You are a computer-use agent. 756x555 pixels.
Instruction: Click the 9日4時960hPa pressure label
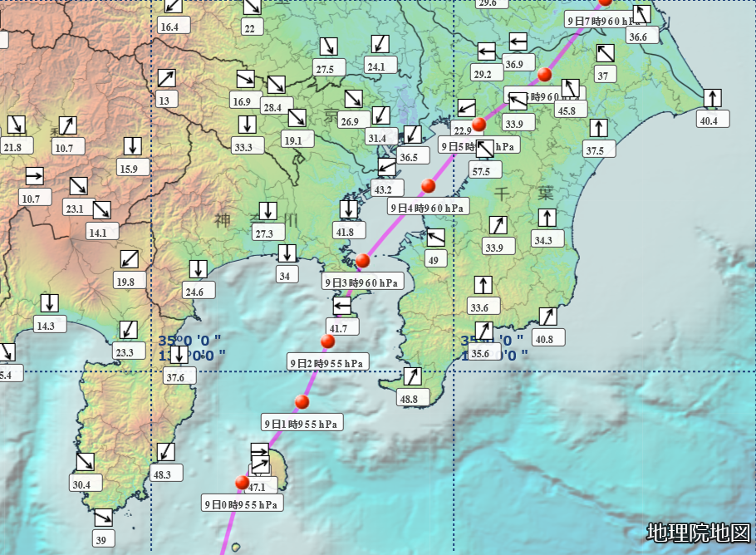[x=428, y=208]
